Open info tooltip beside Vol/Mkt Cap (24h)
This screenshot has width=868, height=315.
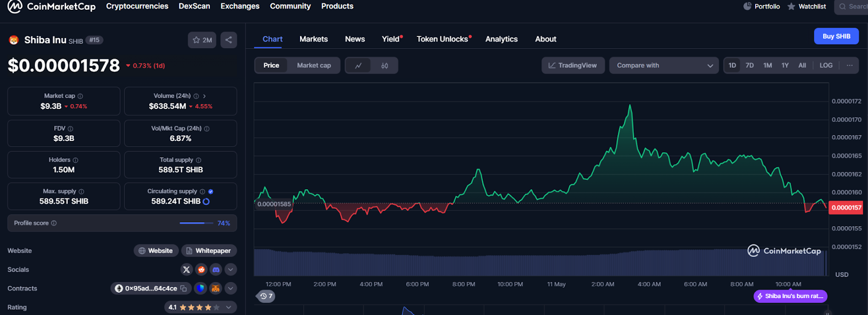pos(207,128)
